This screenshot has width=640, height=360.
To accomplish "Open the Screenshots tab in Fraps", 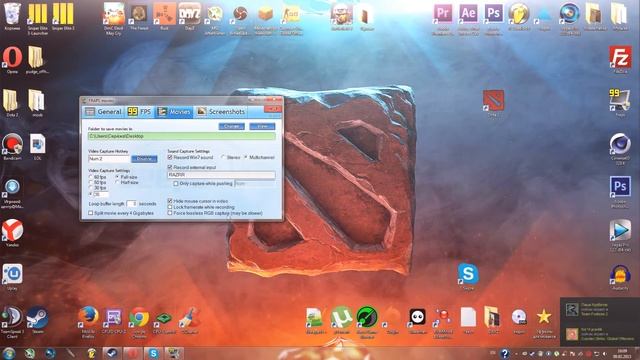I will coord(221,112).
